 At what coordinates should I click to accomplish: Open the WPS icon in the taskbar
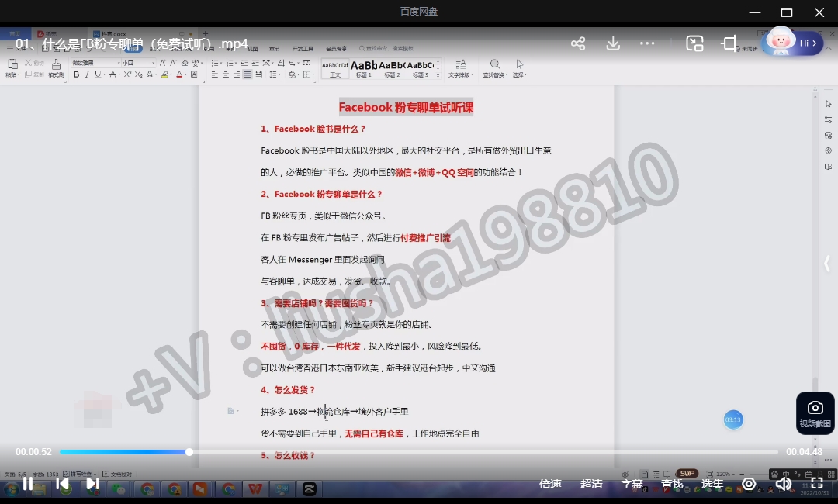tap(255, 488)
